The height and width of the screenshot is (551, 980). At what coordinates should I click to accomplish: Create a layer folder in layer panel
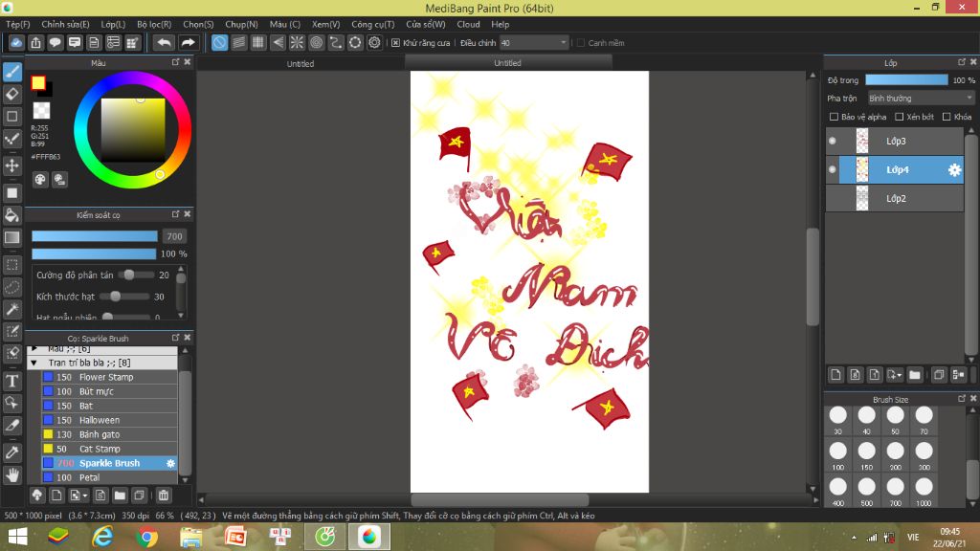pos(915,375)
